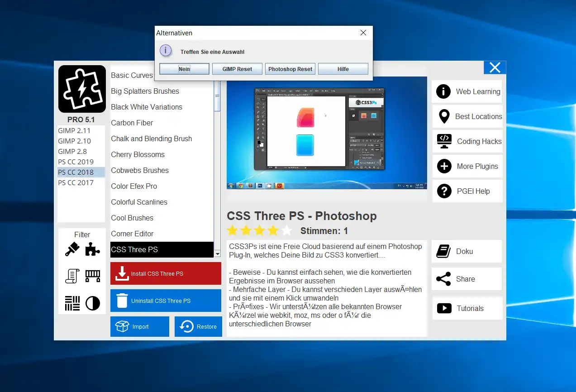Click the info icon in Alternativen dialog
Screen dimensions: 576x392
pos(166,51)
